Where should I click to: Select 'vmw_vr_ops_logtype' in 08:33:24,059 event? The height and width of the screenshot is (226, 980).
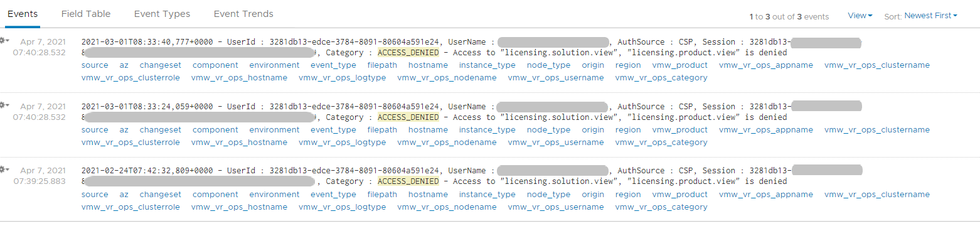click(342, 143)
